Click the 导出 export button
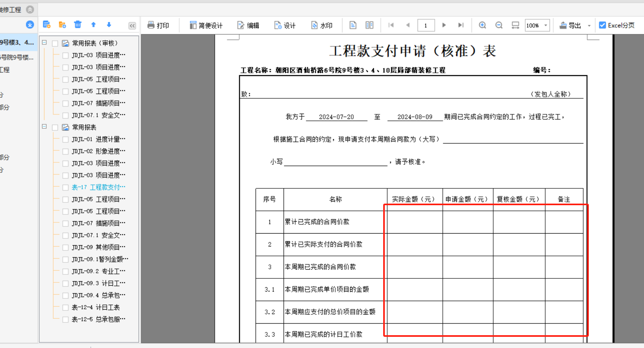644x348 pixels. [570, 25]
